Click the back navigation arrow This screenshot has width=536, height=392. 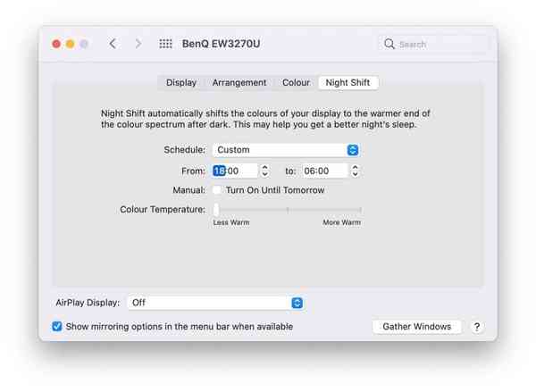click(x=113, y=44)
